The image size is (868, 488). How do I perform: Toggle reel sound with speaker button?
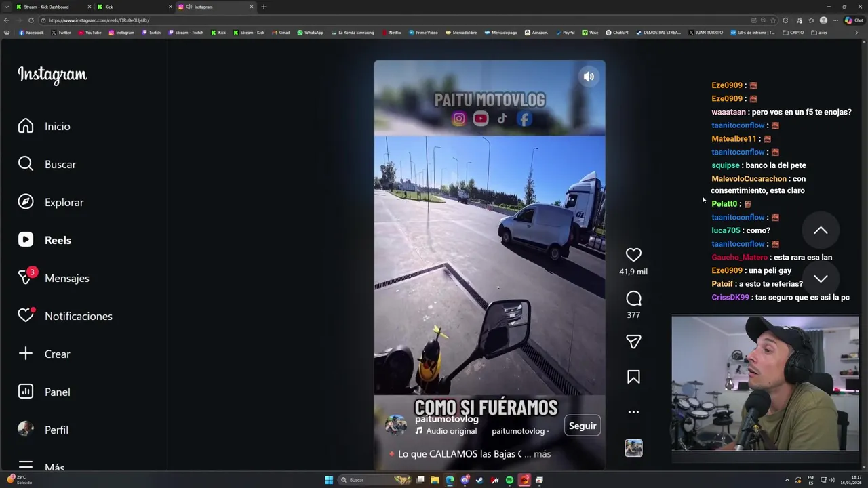(589, 77)
